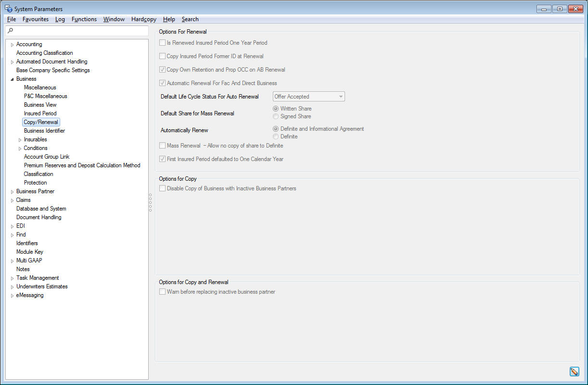Select the Signed Share radio button

(x=276, y=116)
